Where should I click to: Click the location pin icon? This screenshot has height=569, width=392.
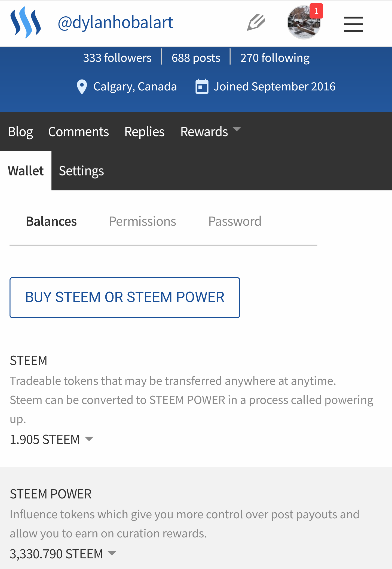tap(82, 87)
